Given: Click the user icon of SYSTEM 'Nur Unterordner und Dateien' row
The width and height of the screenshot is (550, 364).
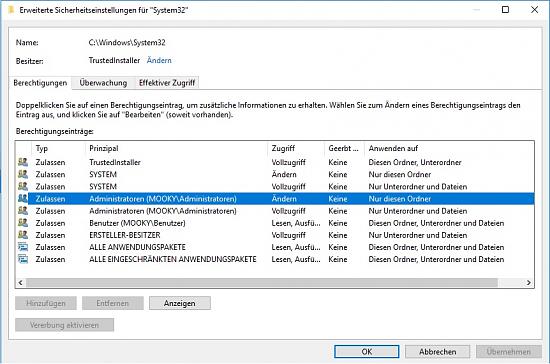Looking at the screenshot, I should (23, 186).
